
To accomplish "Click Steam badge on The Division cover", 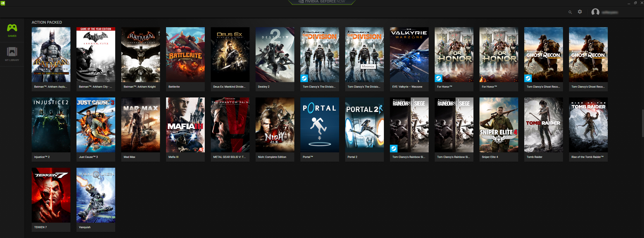I will (x=304, y=78).
